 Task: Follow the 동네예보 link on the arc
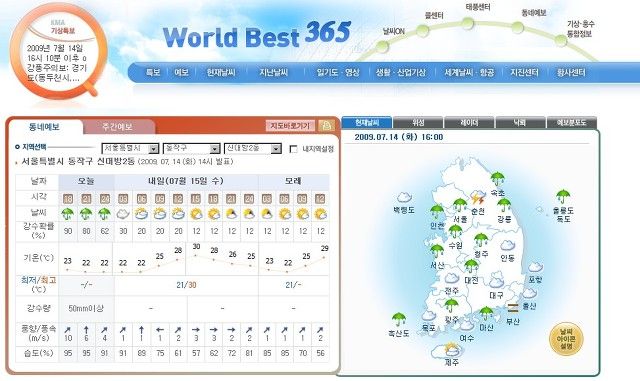point(533,13)
